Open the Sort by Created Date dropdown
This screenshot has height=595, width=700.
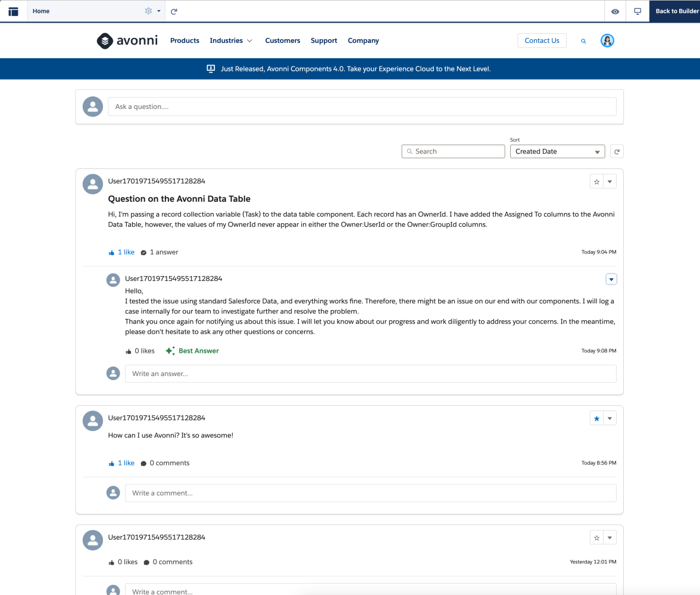pos(557,152)
